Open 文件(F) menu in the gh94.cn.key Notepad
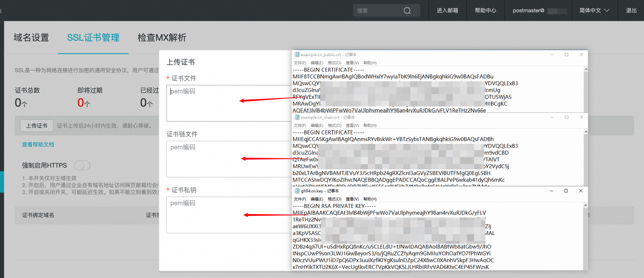The height and width of the screenshot is (278, 644). pos(300,199)
